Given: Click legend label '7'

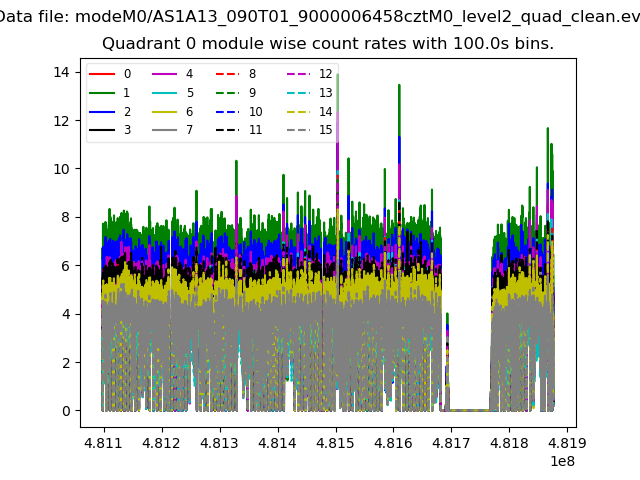Looking at the screenshot, I should pyautogui.click(x=189, y=130).
